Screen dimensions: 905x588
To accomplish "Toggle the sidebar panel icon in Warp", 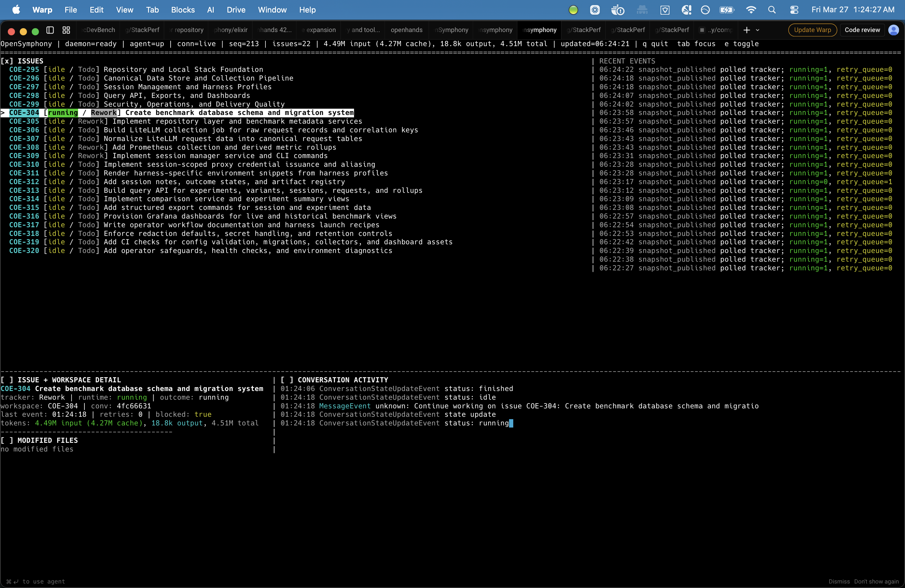I will click(50, 30).
